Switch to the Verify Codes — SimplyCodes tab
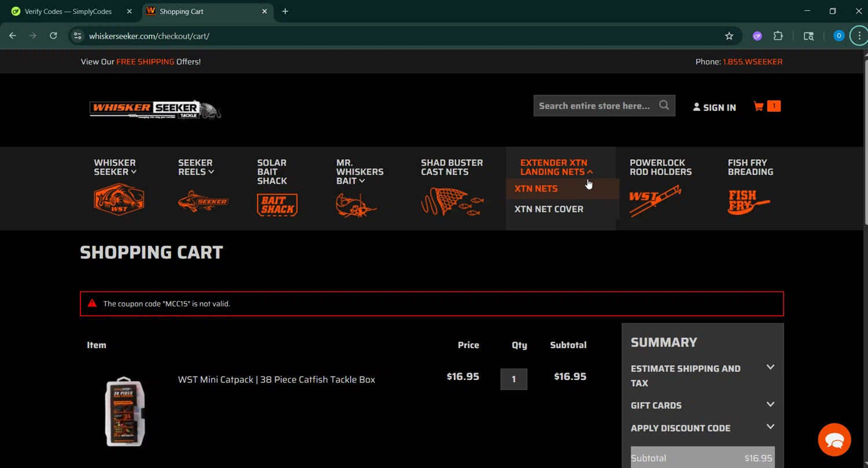This screenshot has height=468, width=868. pos(68,11)
